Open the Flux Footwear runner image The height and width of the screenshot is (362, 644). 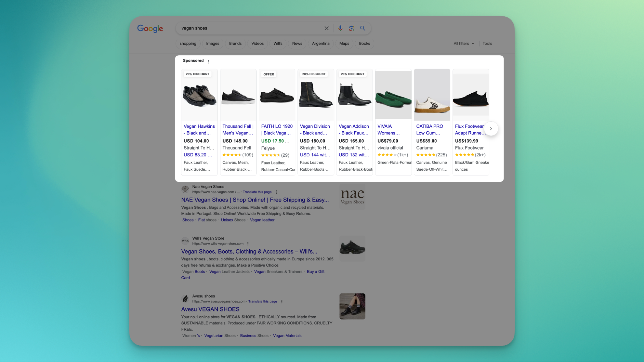(471, 95)
